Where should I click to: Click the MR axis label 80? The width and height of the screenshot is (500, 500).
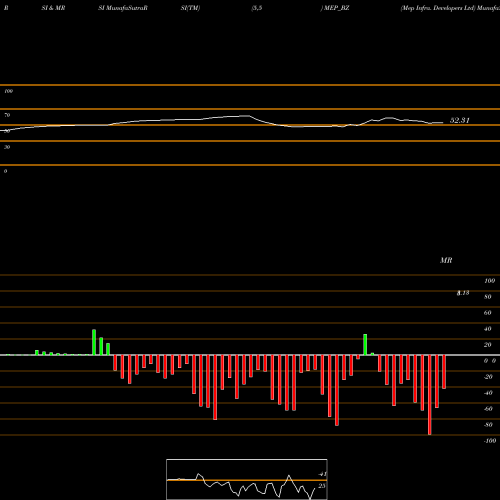[488, 297]
